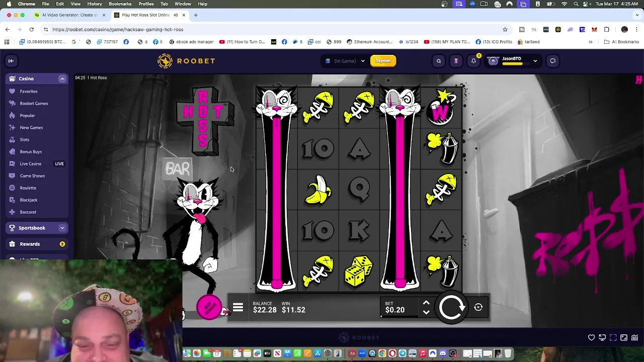Go back with the browser back arrow

[8, 29]
